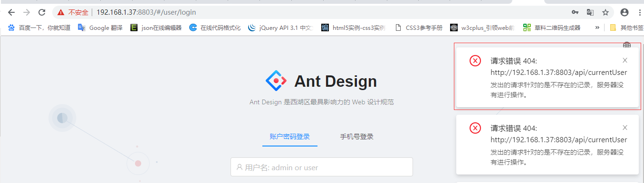Image resolution: width=644 pixels, height=183 pixels.
Task: Click the address bar URL field
Action: tap(328, 12)
